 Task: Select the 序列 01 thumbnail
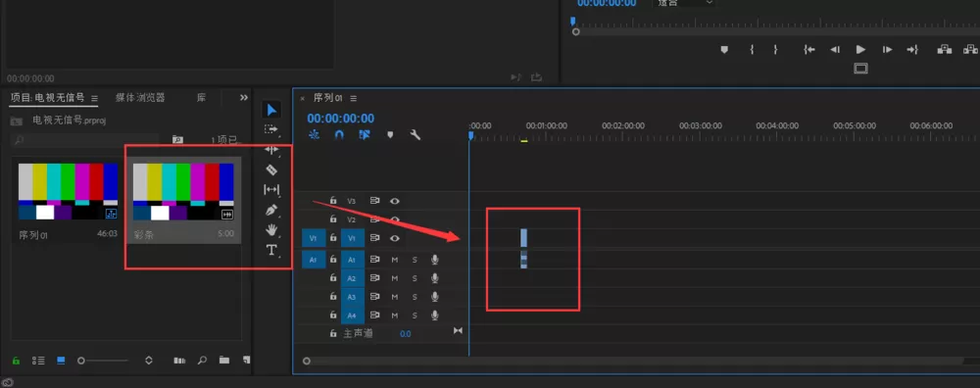tap(69, 191)
